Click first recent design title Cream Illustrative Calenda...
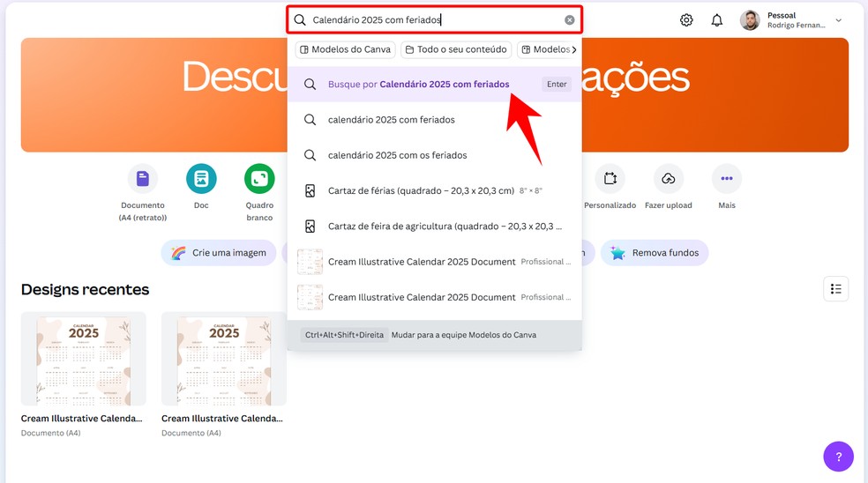 click(81, 419)
